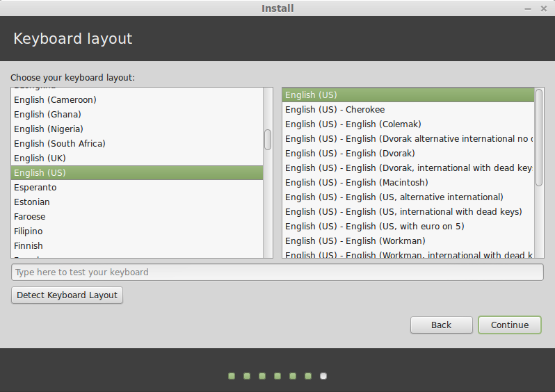The image size is (555, 392).
Task: Go back to the previous step
Action: click(x=442, y=325)
